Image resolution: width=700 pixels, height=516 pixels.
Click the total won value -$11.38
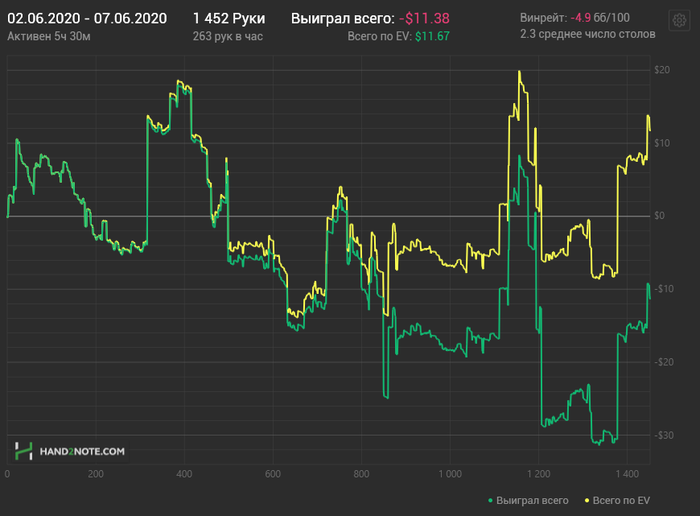424,18
